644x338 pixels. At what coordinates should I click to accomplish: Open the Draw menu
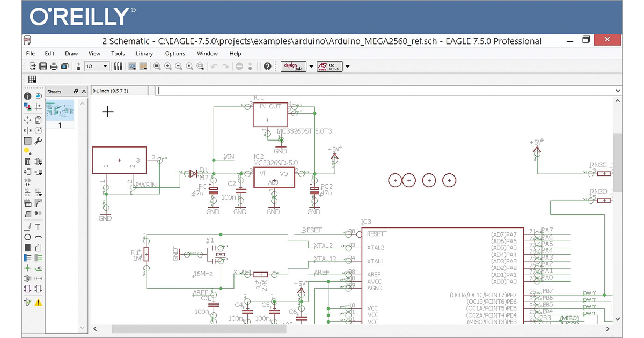[x=71, y=53]
